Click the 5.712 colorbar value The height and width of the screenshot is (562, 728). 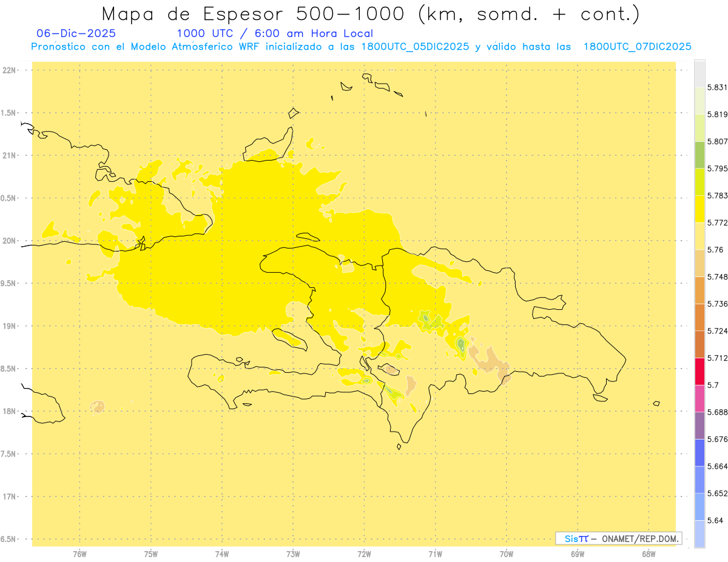pos(718,358)
